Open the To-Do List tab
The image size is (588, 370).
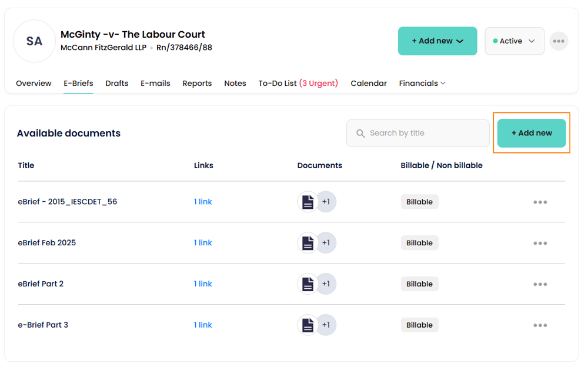coord(298,84)
